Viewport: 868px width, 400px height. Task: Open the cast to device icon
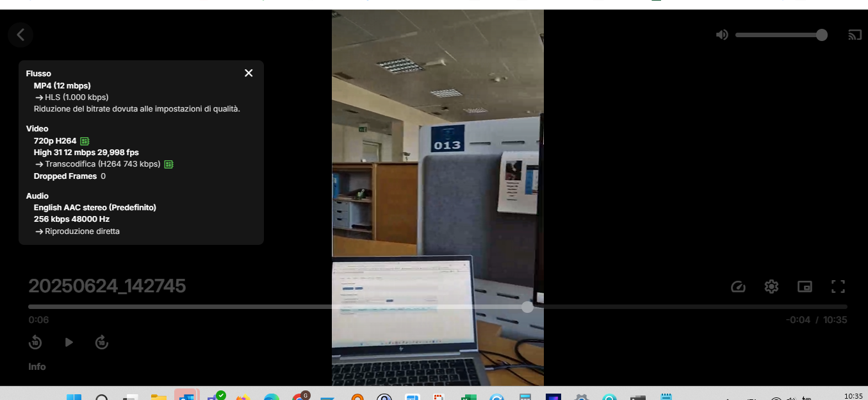tap(855, 35)
